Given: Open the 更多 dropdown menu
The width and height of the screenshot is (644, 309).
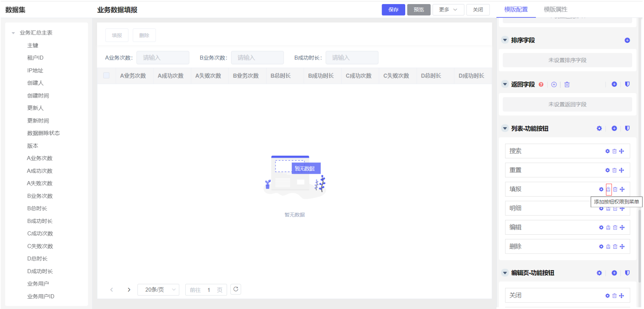Looking at the screenshot, I should point(448,10).
